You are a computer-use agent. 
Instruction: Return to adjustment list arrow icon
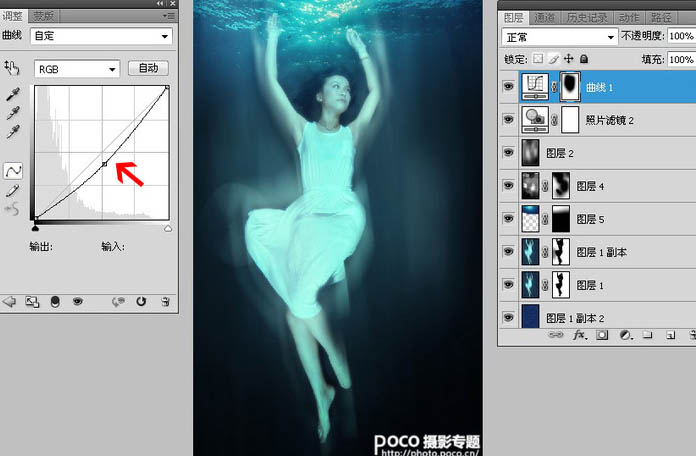tap(9, 302)
